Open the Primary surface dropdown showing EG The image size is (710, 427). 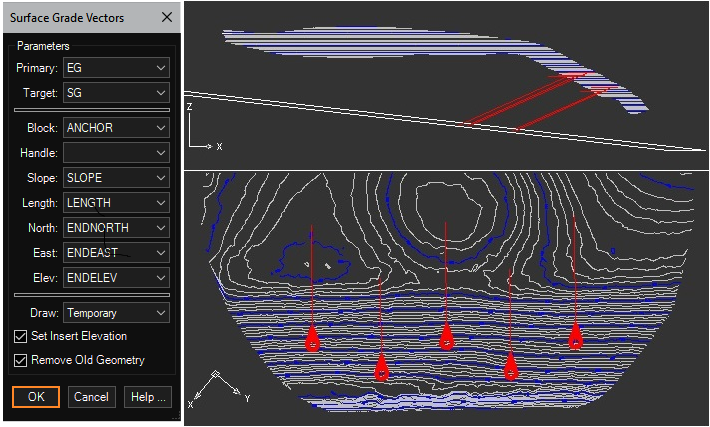(116, 68)
